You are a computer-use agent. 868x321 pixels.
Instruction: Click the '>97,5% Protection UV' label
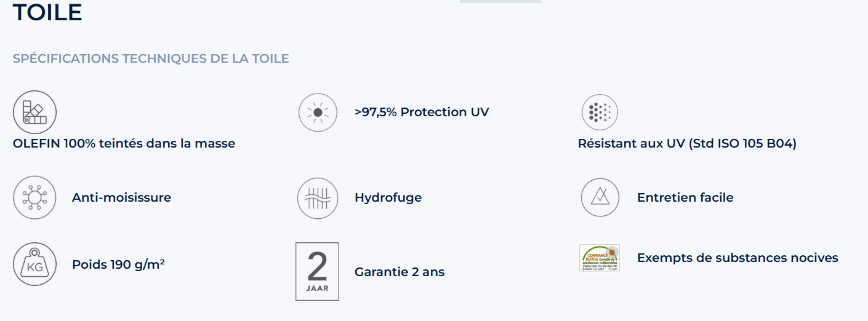pos(422,112)
